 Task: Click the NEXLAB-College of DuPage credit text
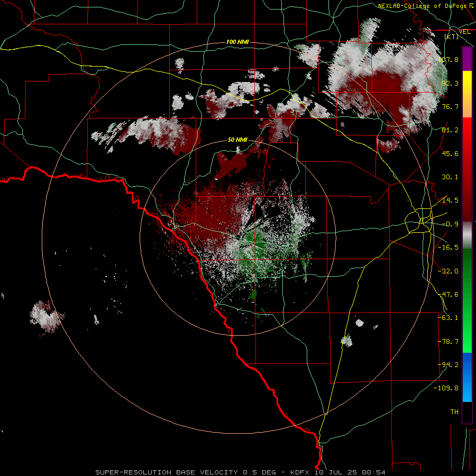[x=422, y=6]
